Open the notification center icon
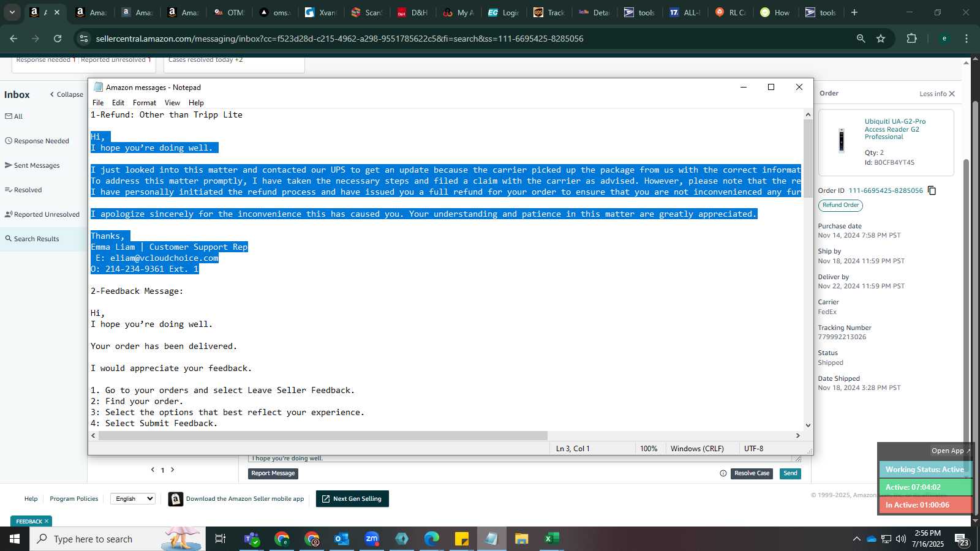The image size is (980, 551). click(x=962, y=539)
